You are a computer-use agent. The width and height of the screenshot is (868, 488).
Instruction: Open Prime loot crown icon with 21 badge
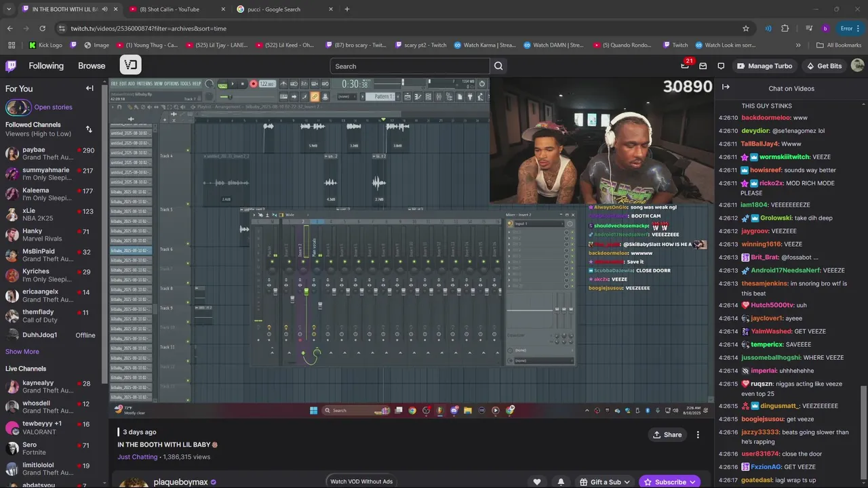tap(685, 66)
